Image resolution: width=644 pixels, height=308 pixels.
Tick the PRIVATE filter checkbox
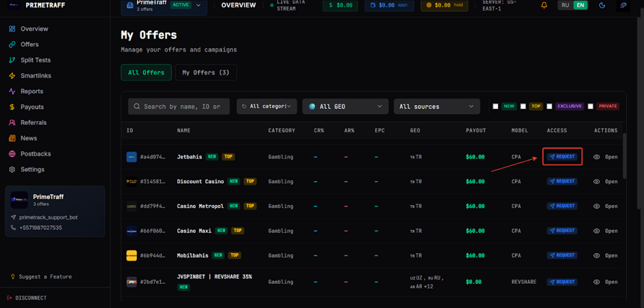[x=591, y=106]
